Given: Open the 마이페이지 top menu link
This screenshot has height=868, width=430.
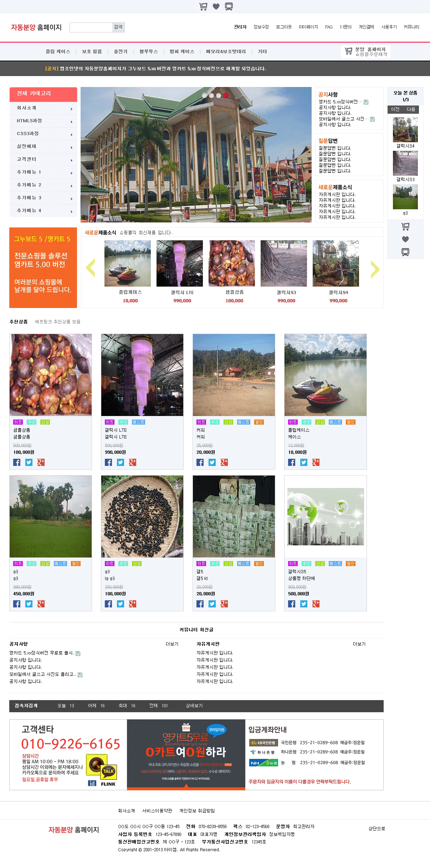Looking at the screenshot, I should pos(308,27).
